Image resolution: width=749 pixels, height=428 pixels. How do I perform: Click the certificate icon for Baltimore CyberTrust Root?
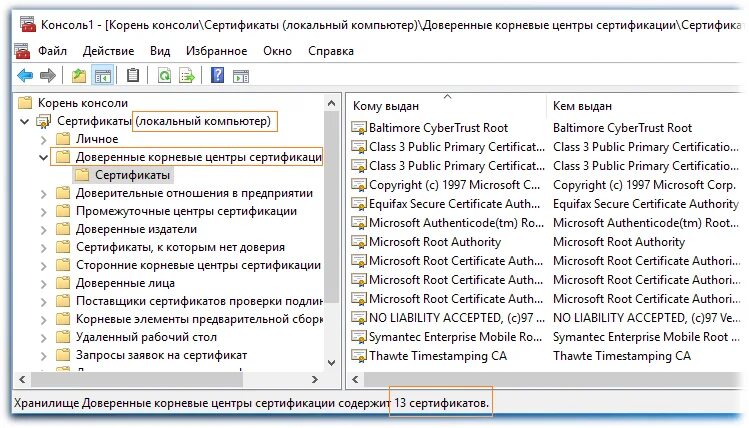point(359,128)
